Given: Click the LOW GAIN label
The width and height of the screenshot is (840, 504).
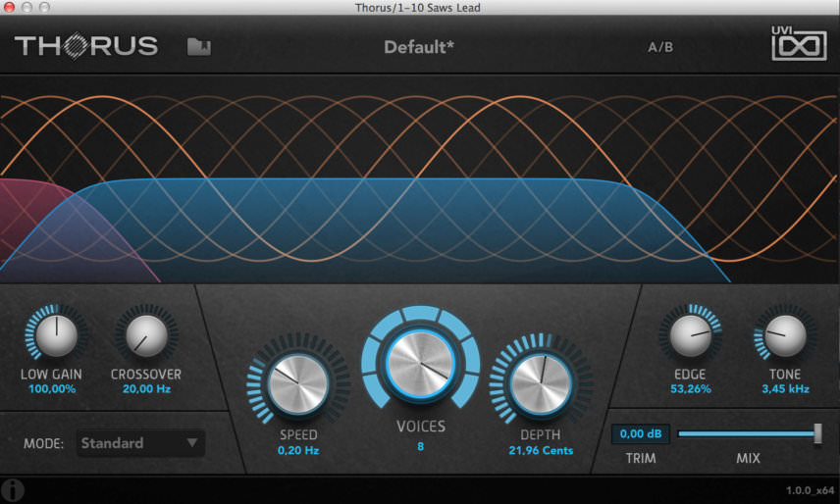Looking at the screenshot, I should click(x=51, y=375).
